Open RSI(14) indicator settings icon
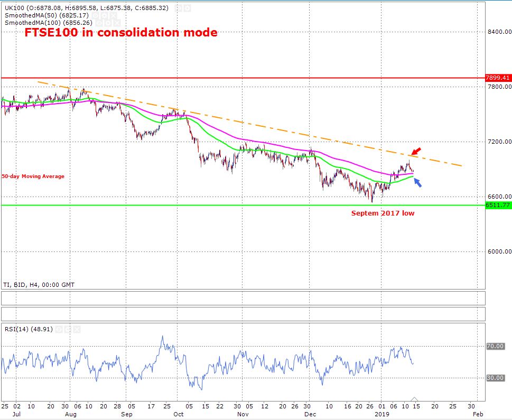Viewport: 512px width, 420px height. pos(59,329)
